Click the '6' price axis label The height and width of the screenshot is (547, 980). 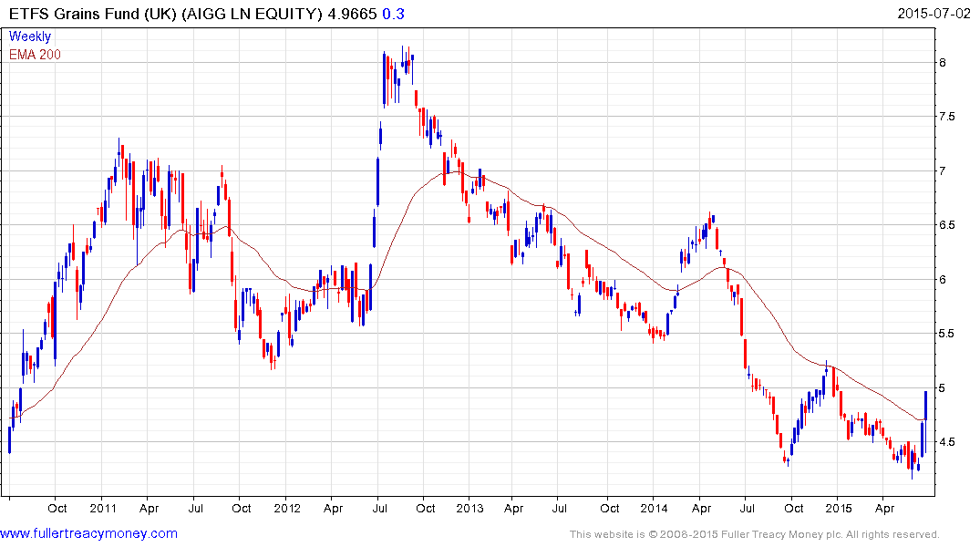coord(942,280)
